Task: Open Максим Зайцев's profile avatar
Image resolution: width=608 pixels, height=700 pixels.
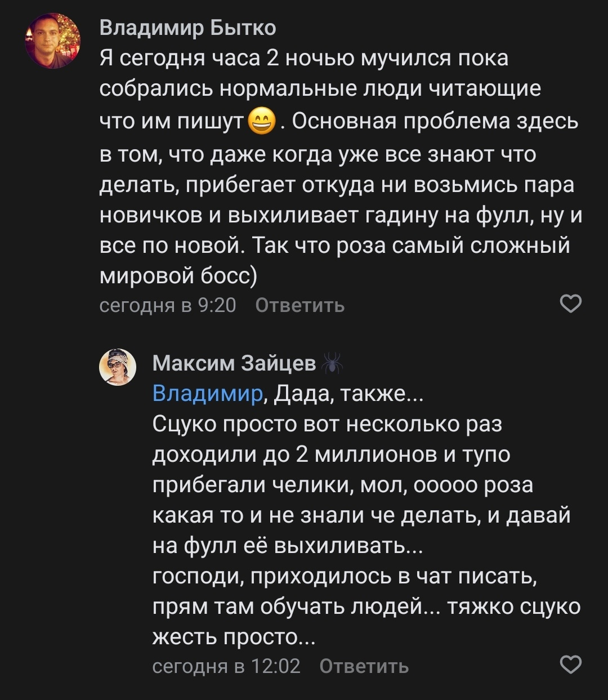Action: (x=118, y=367)
